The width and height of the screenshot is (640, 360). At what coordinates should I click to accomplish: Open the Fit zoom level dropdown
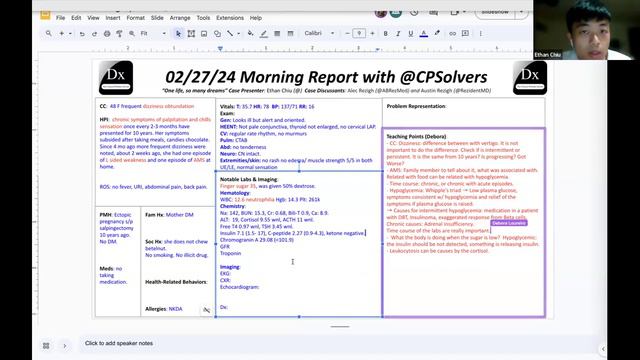click(153, 33)
